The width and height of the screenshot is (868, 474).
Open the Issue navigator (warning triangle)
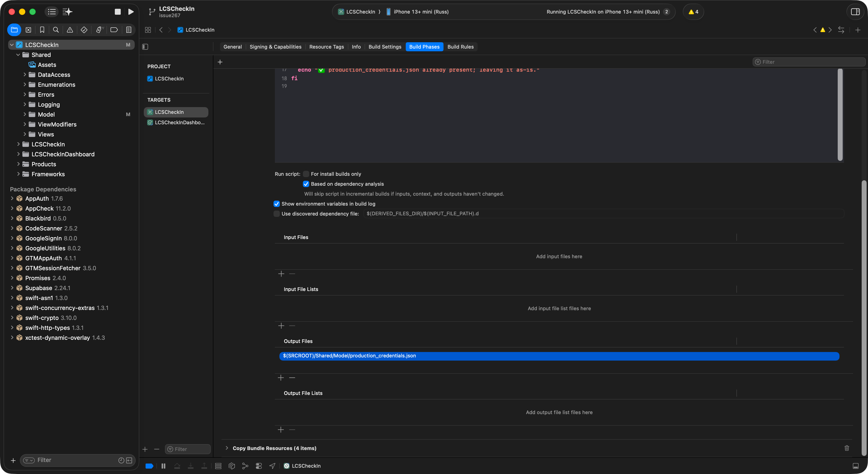tap(70, 30)
